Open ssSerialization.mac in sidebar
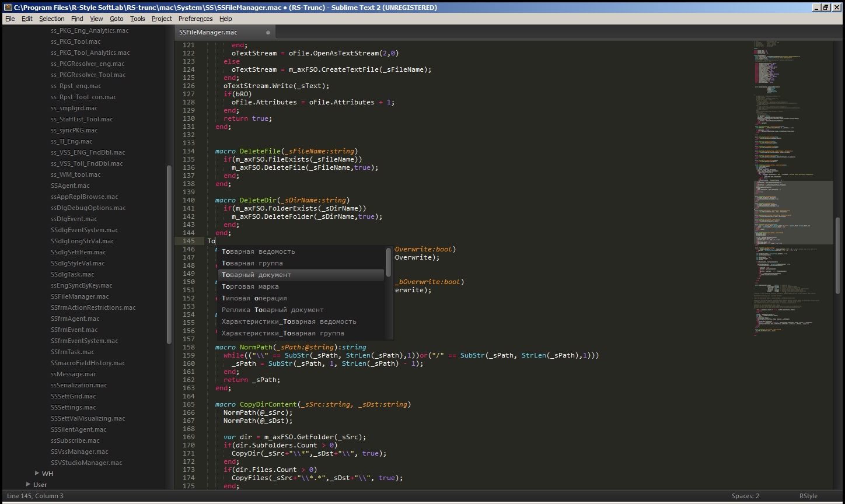 (x=79, y=385)
